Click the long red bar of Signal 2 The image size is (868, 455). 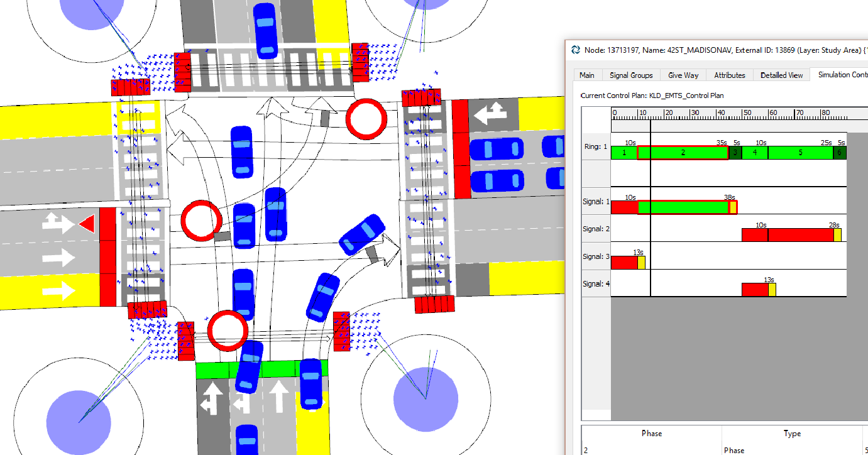click(x=801, y=235)
